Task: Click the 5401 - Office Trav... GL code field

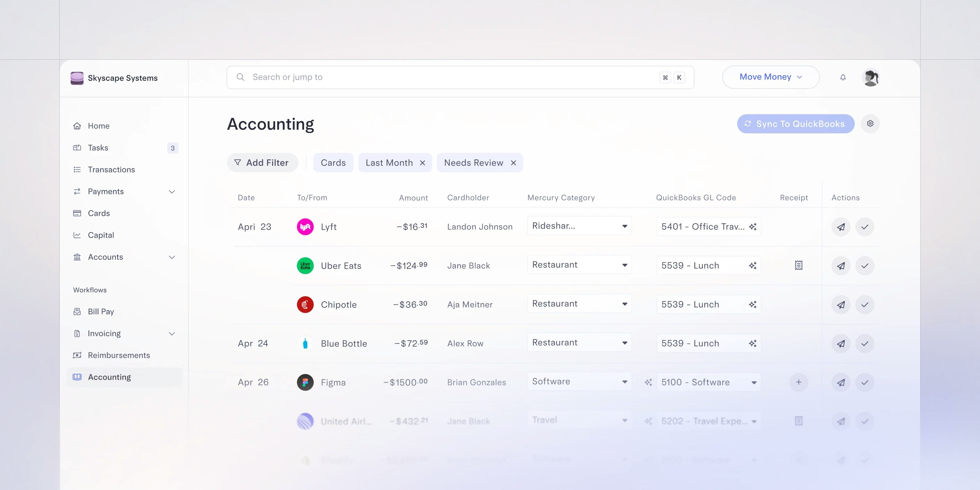Action: coord(709,227)
